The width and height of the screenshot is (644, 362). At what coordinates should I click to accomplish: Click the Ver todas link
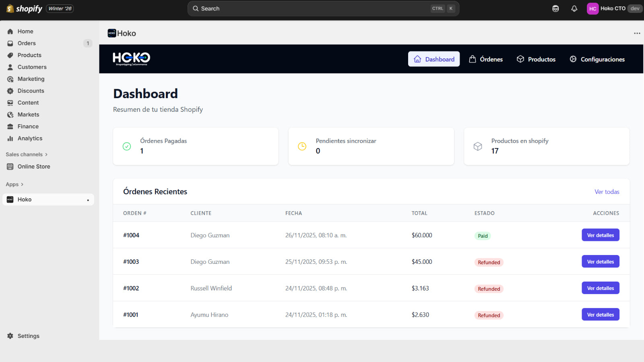607,192
